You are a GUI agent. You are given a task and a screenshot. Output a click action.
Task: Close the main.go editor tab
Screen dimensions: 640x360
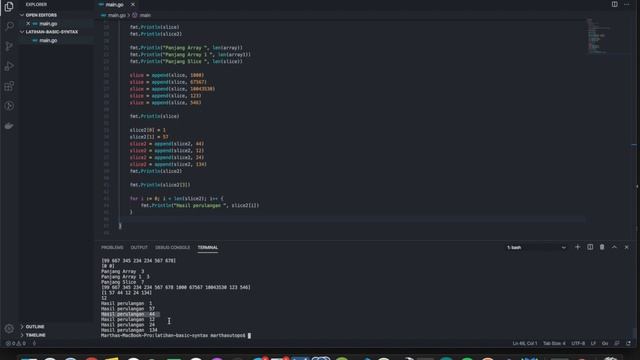click(133, 4)
